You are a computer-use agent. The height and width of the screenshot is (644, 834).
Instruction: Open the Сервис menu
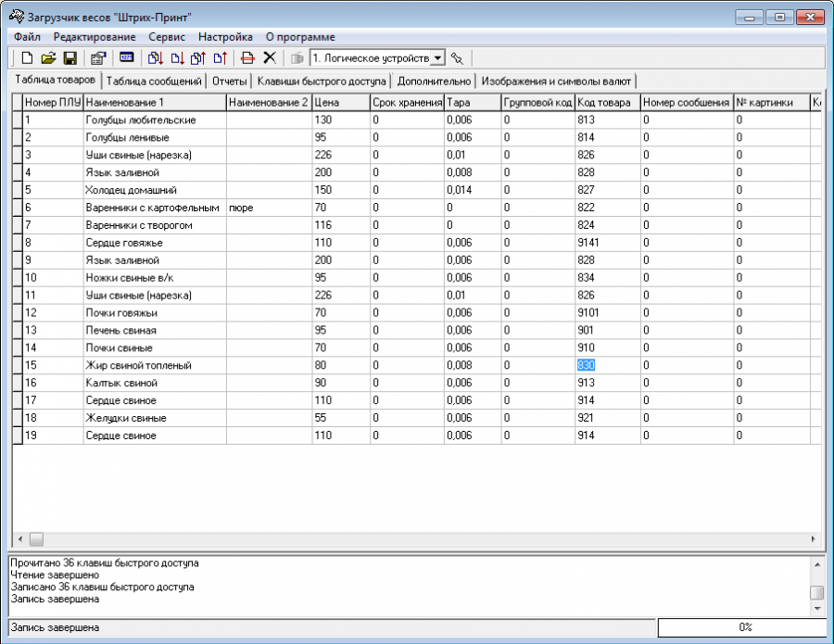167,37
